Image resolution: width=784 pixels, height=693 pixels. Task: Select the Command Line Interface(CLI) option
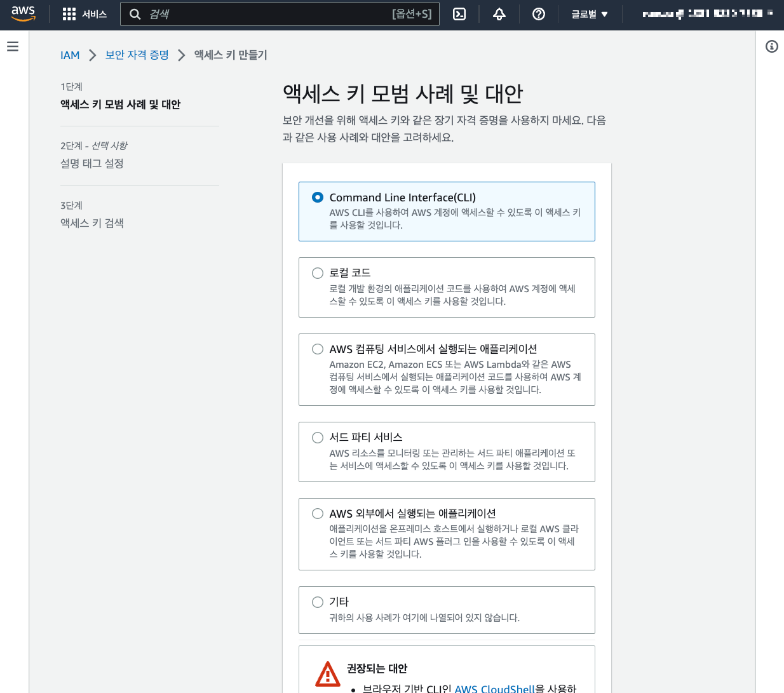click(447, 212)
